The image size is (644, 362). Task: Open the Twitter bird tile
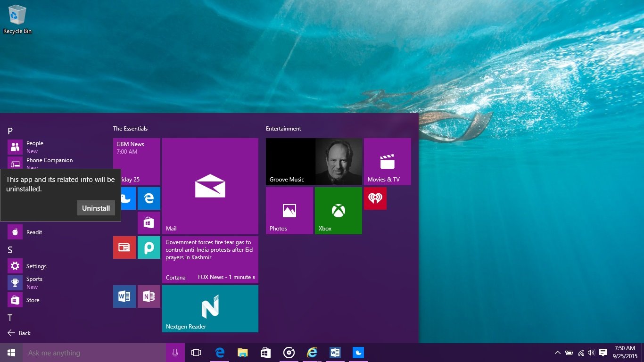click(128, 198)
